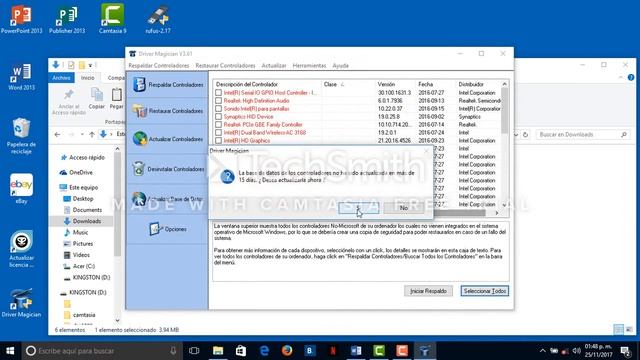640x360 pixels.
Task: Launch Firefox from taskbar
Action: [x=287, y=351]
